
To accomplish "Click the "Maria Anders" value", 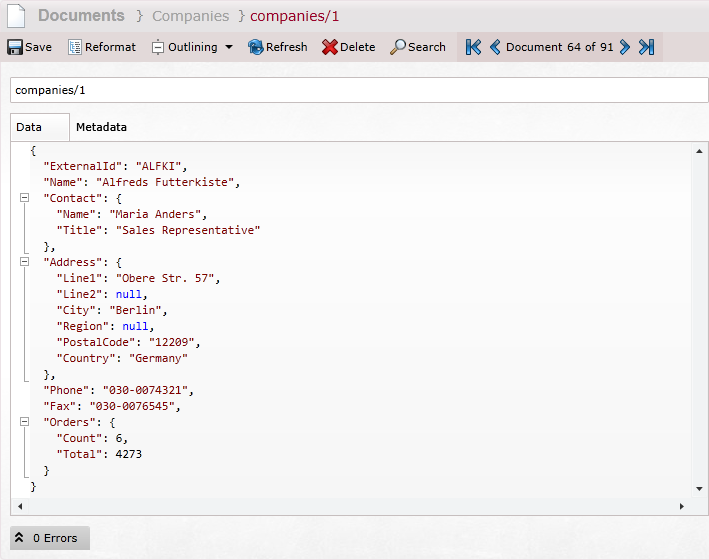I will point(155,214).
